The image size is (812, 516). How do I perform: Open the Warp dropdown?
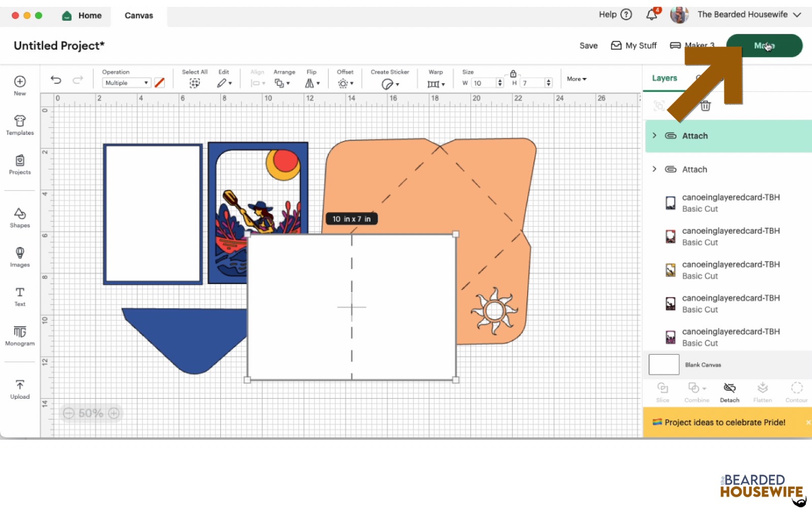(436, 84)
